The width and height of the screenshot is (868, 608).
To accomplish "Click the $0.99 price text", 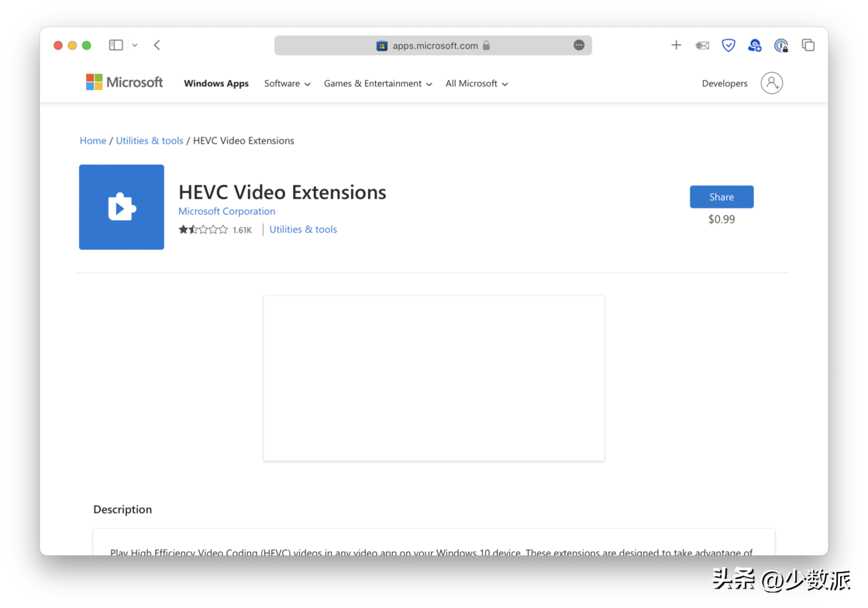I will 722,219.
